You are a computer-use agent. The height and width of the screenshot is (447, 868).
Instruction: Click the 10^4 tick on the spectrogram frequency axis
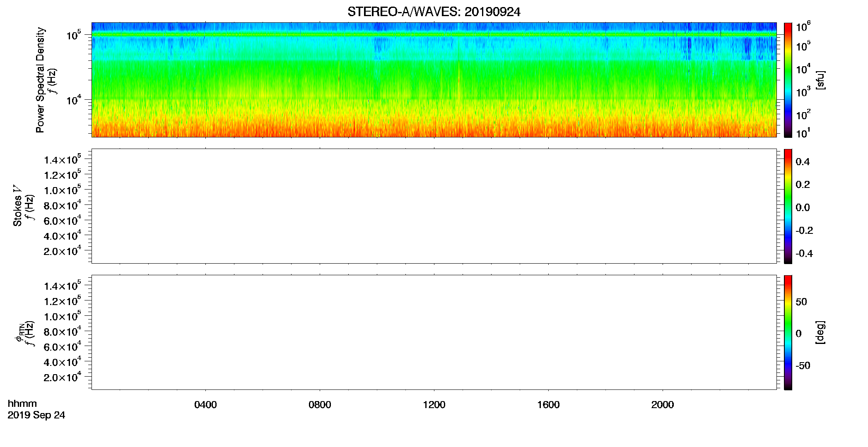coord(73,100)
